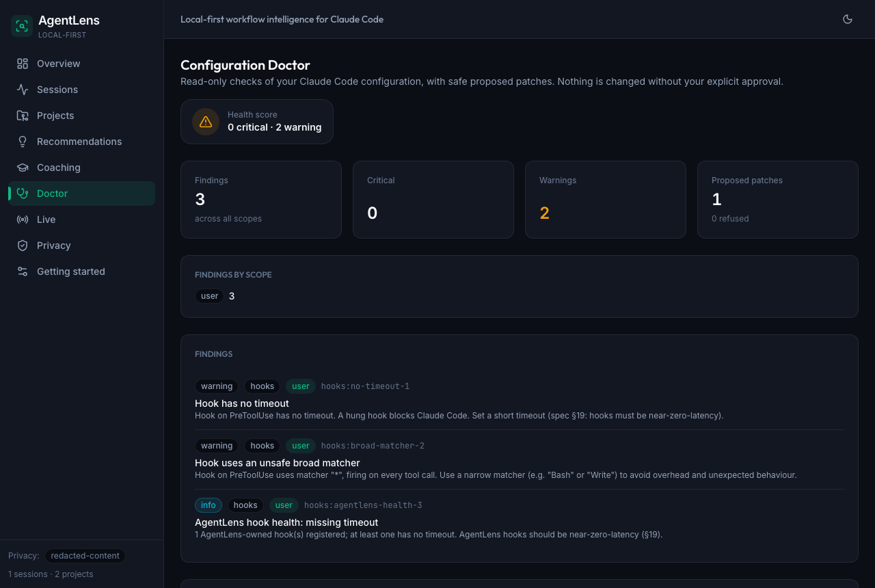The image size is (875, 588).
Task: Click the FINDINGS BY SCOPE heading
Action: coord(233,275)
